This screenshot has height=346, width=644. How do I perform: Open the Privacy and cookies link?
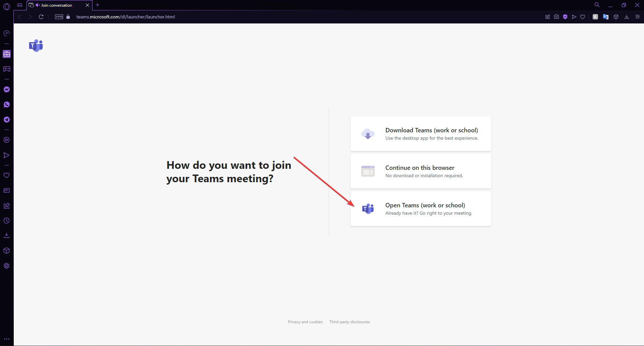[305, 322]
